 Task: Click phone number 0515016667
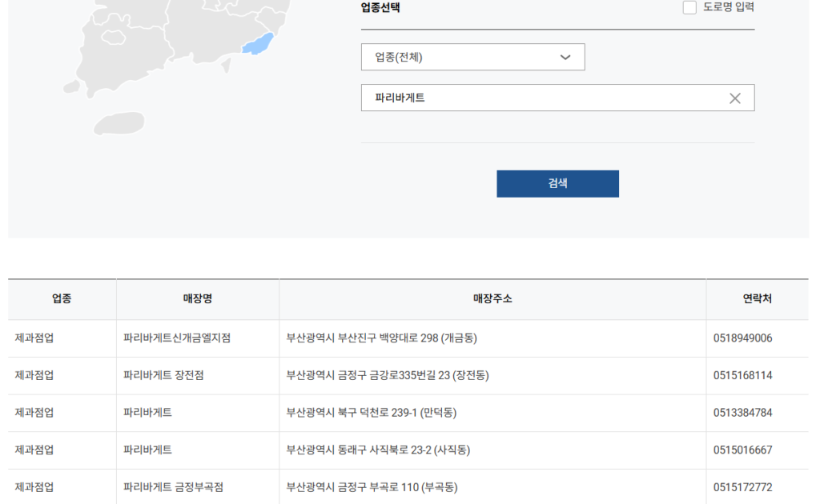[742, 450]
